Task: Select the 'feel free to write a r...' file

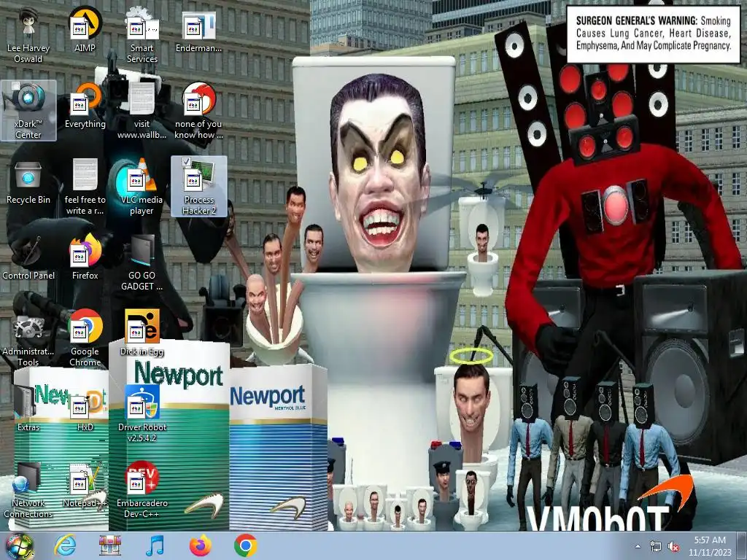Action: tap(85, 187)
